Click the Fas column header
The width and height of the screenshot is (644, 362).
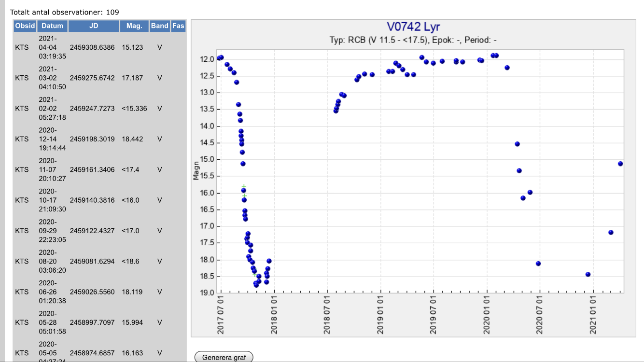pyautogui.click(x=178, y=26)
